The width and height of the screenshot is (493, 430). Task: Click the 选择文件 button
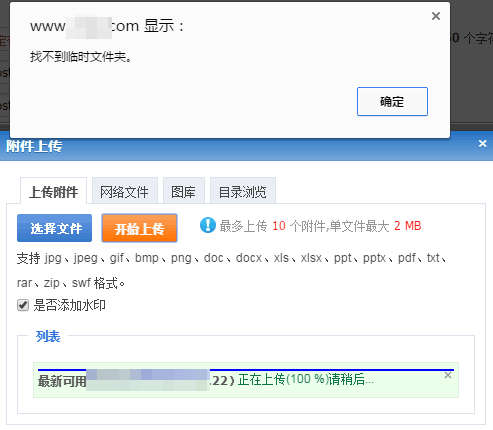click(54, 228)
